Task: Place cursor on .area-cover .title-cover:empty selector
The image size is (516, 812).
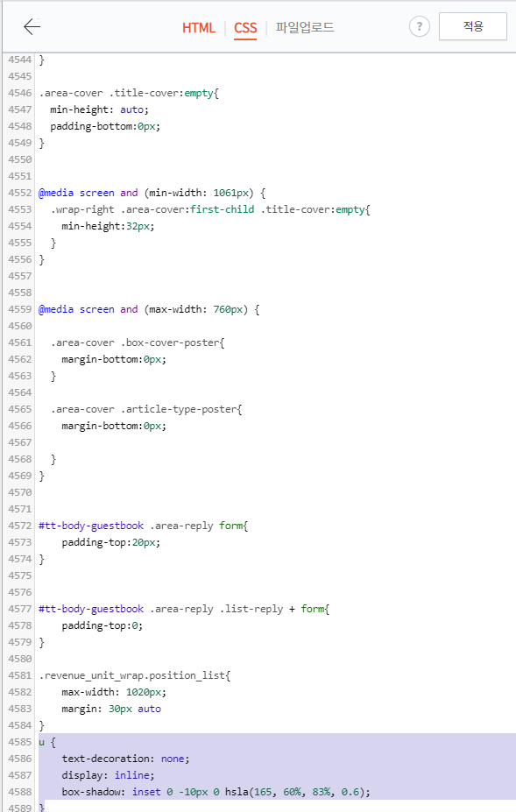Action: [x=129, y=93]
